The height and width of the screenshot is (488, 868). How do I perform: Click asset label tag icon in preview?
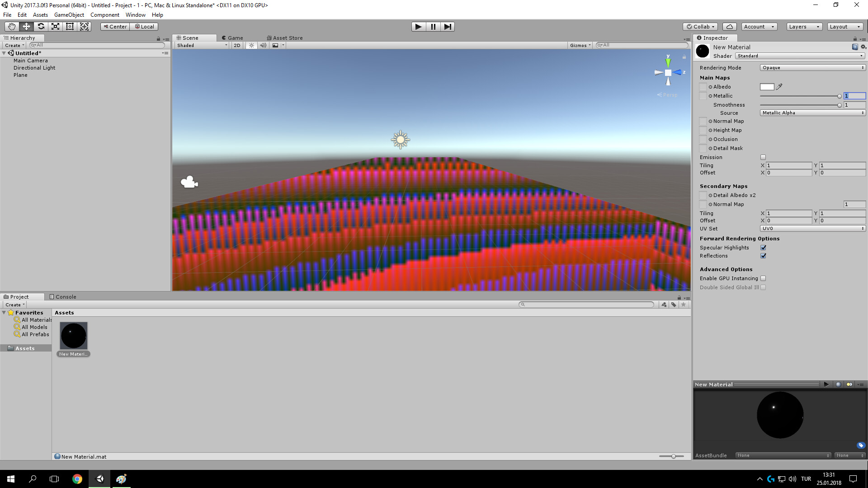click(x=861, y=446)
